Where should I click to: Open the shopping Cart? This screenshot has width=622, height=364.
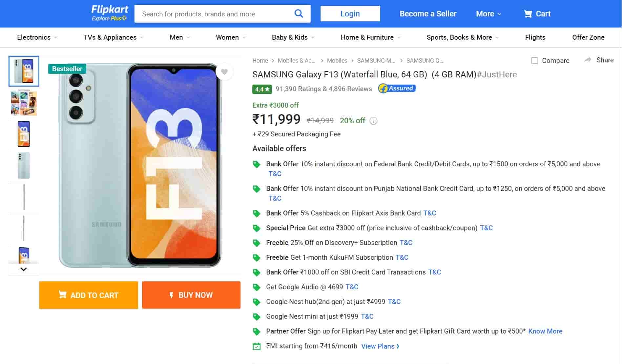tap(537, 14)
